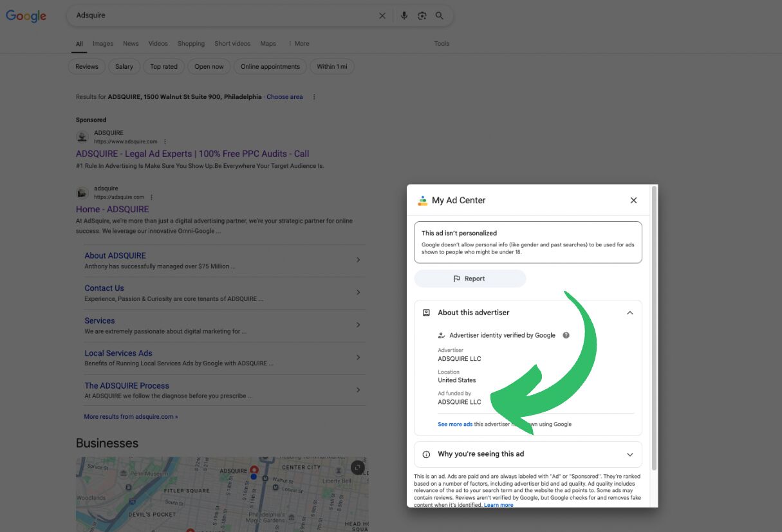
Task: Toggle the Reviews filter chip
Action: click(x=86, y=66)
